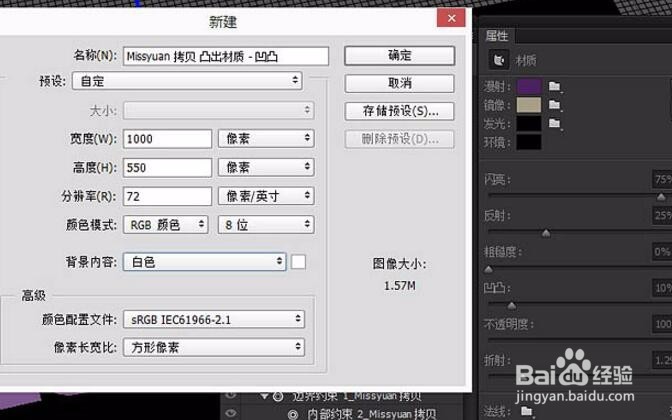Click the 高度 value field
The image size is (672, 420).
click(167, 168)
